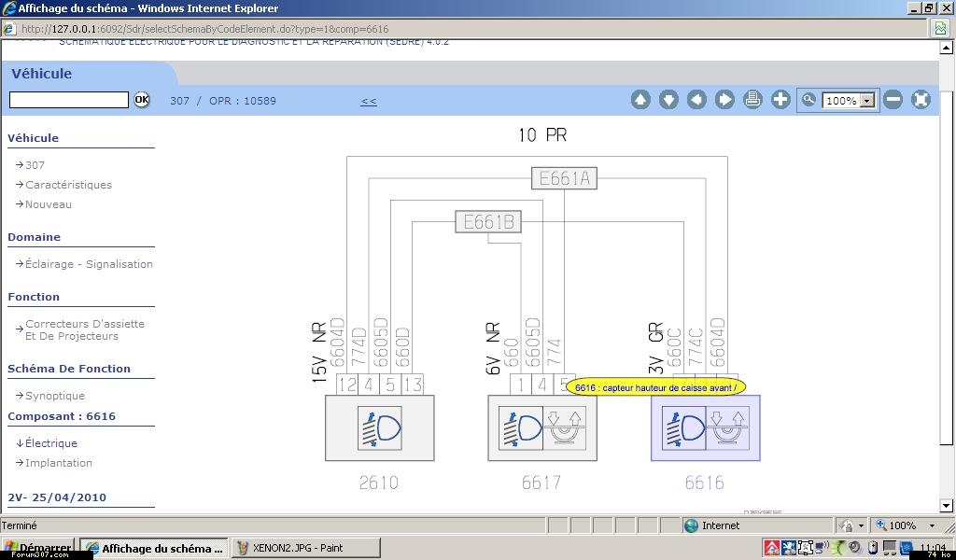
Task: Click the Internet zone indicator in the status bar
Action: coord(711,525)
